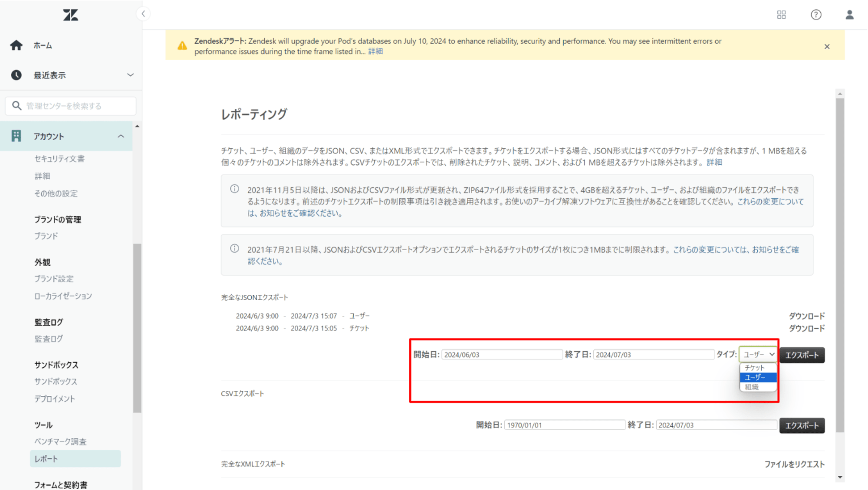Open ブランド設定 in sidebar
Screen dimensions: 868x490
pyautogui.click(x=54, y=279)
